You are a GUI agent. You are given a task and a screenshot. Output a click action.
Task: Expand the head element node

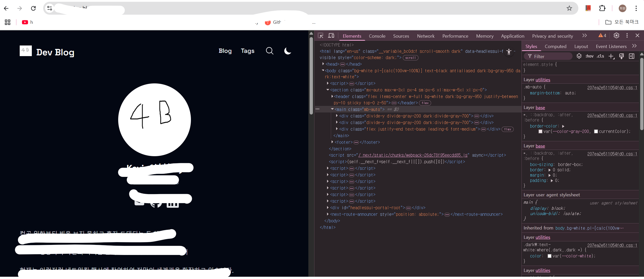click(323, 64)
